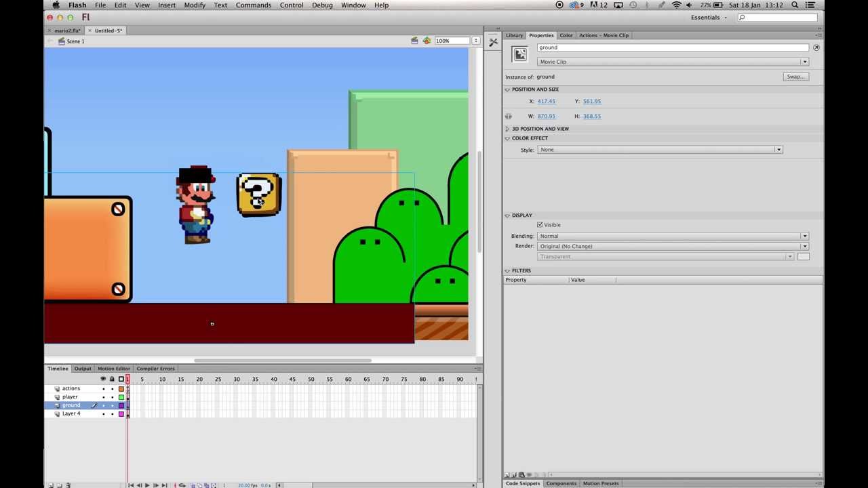
Task: Click the Swap... button
Action: coord(795,77)
